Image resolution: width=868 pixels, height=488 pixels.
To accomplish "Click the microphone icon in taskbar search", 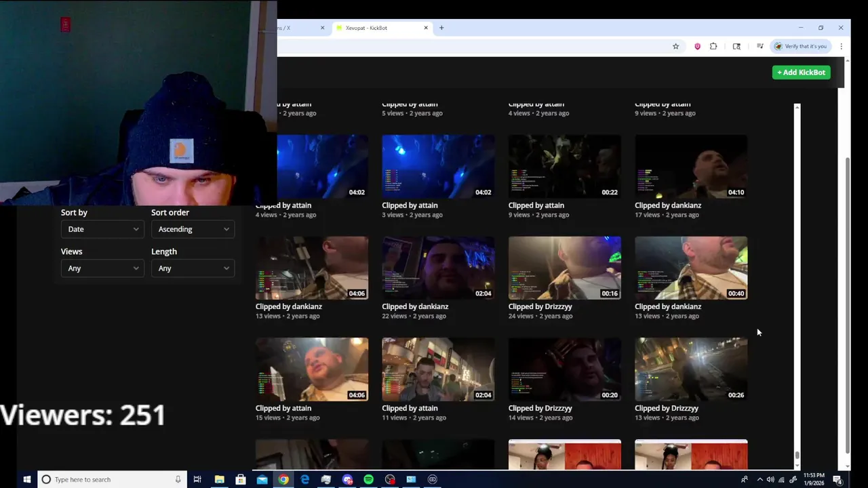I will 178,479.
